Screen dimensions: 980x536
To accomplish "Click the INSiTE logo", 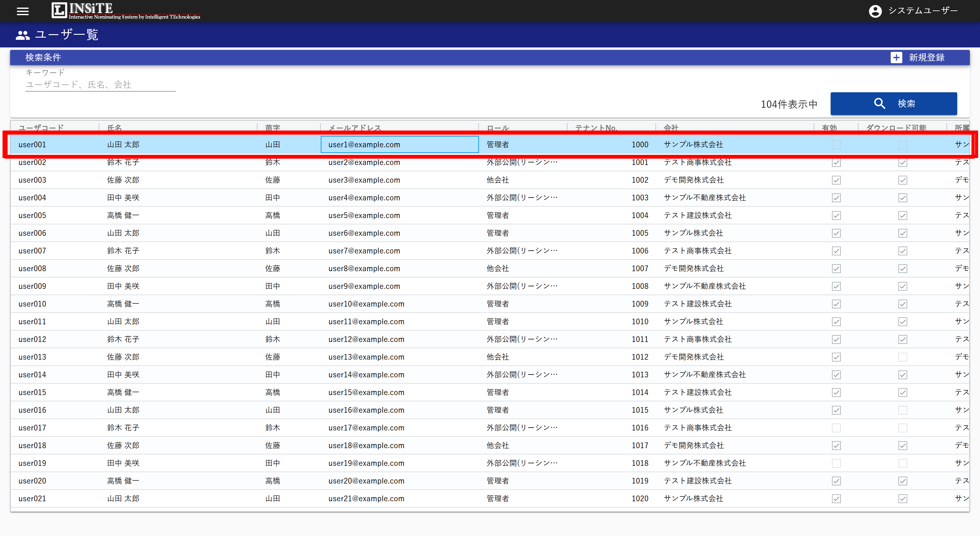I will pyautogui.click(x=126, y=11).
